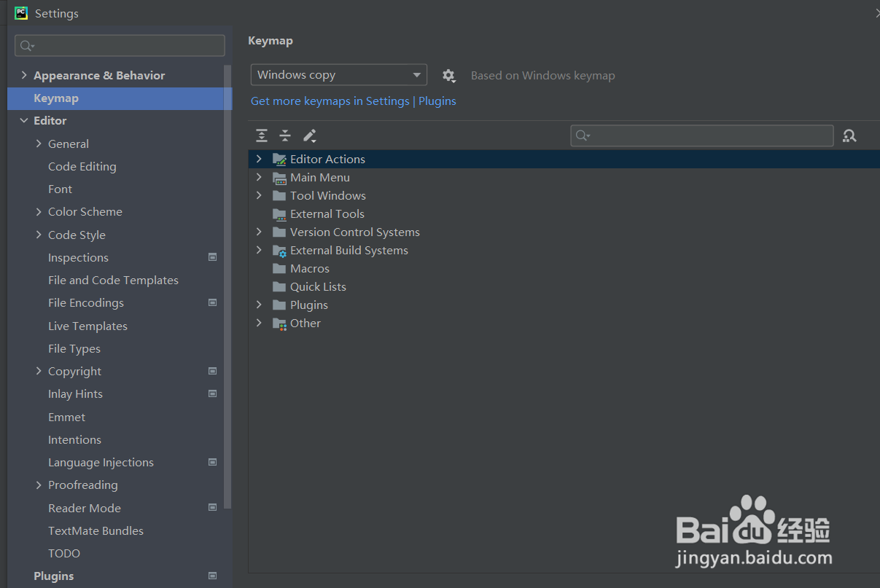Expand the Other keymap group
The width and height of the screenshot is (880, 588).
259,323
